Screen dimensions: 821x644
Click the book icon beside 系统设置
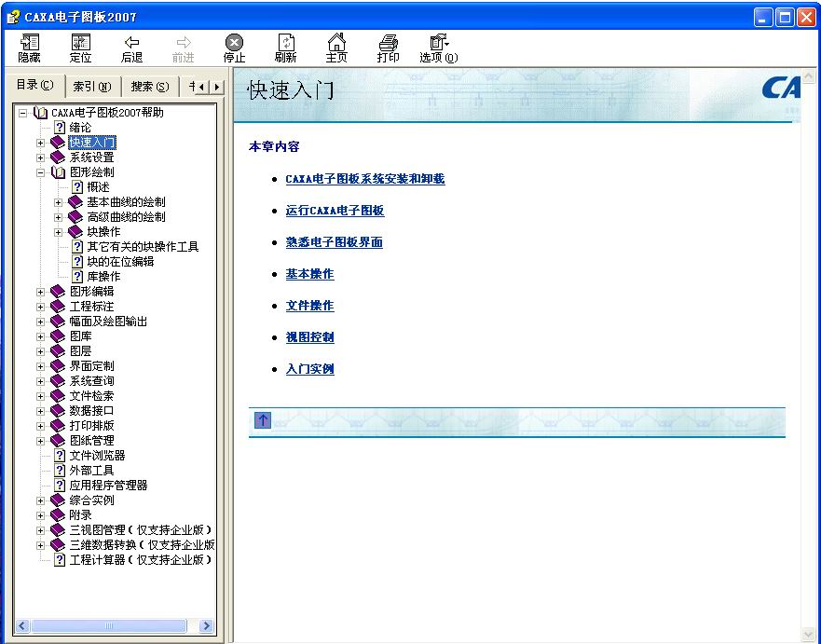(x=58, y=158)
